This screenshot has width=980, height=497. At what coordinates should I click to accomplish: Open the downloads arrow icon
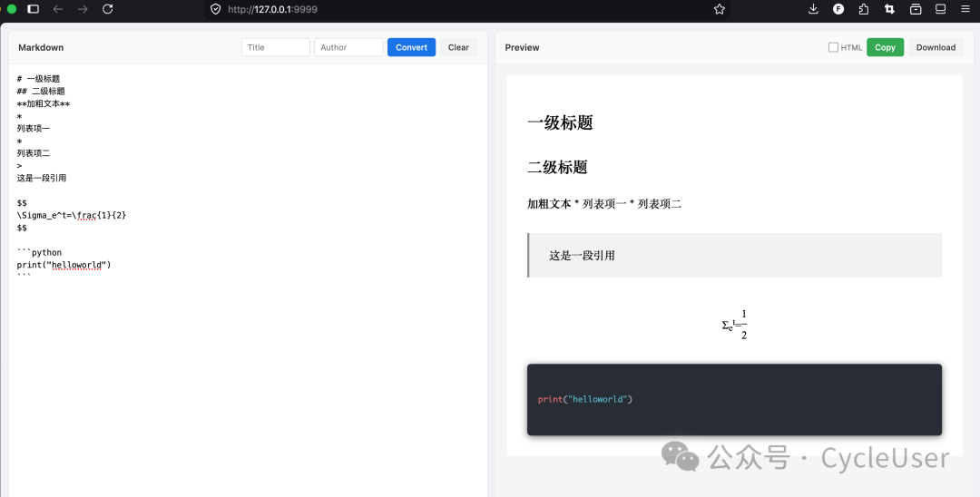pos(813,9)
